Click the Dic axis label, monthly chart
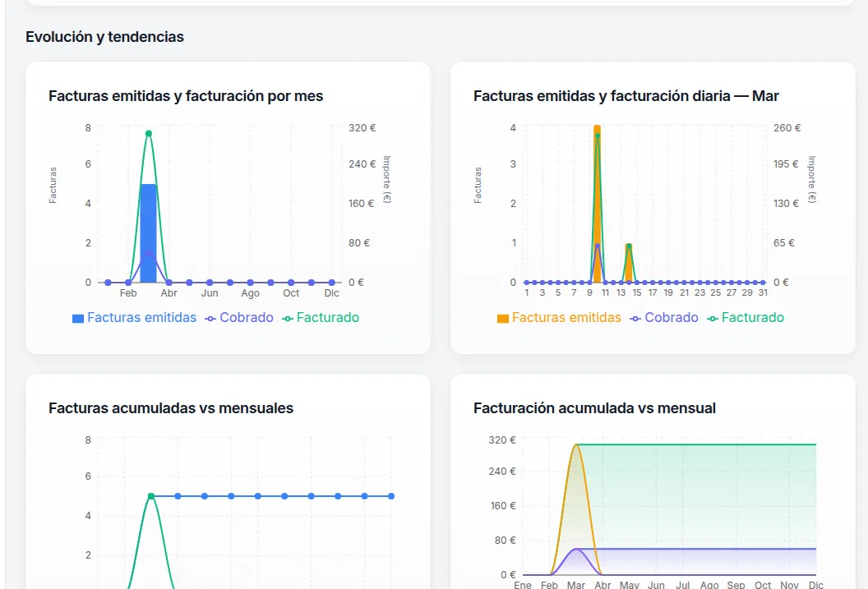 point(331,292)
